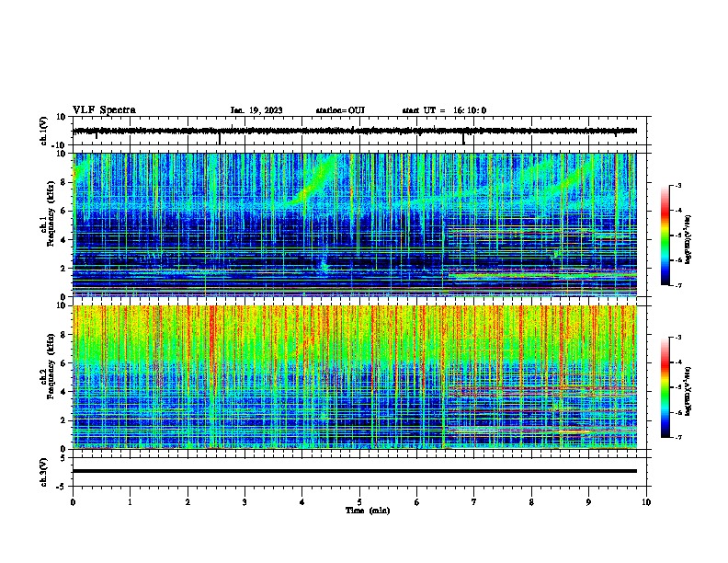
Task: Click the ch.2 "Frequency (kHz)" axis label
Action: 51,366
